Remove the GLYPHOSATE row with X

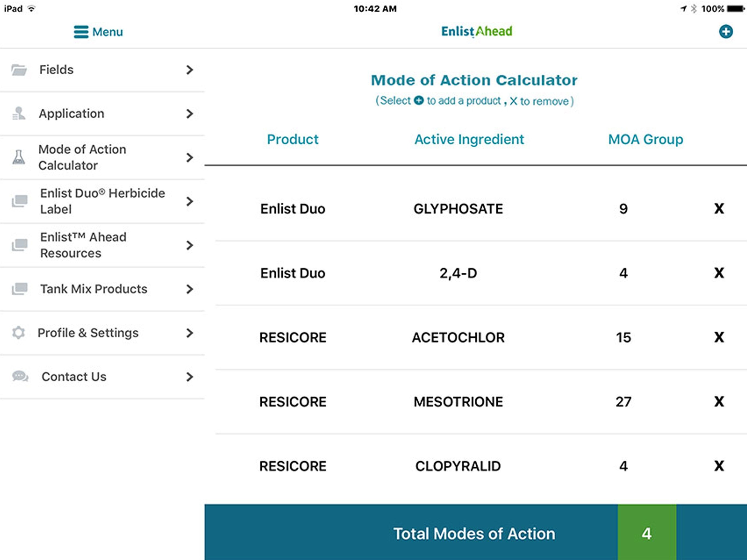[719, 209]
